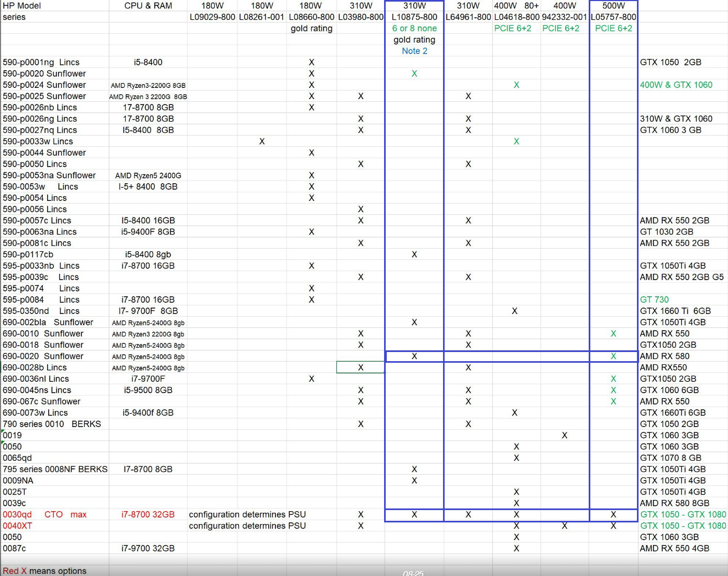This screenshot has height=576, width=728.
Task: Select the L64961-800 part number cell
Action: point(468,17)
